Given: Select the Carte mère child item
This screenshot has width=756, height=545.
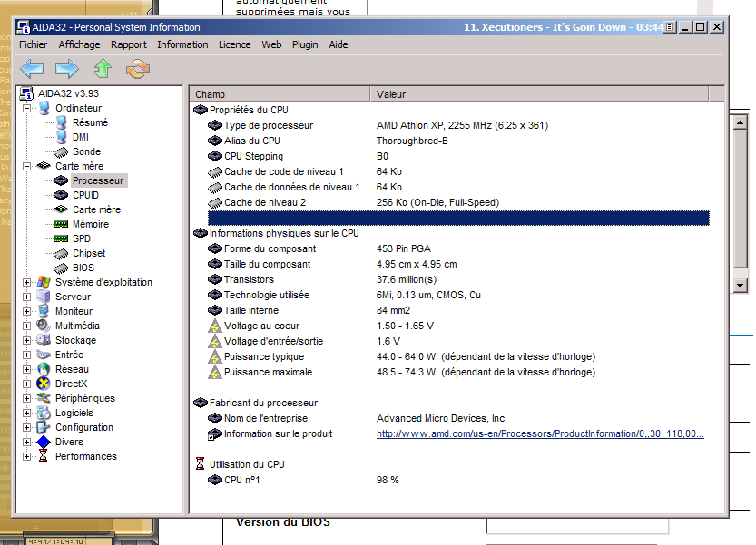Looking at the screenshot, I should coord(96,209).
